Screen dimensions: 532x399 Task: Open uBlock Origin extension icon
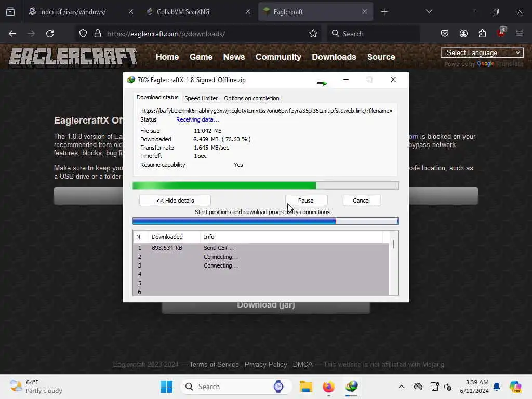(x=501, y=33)
